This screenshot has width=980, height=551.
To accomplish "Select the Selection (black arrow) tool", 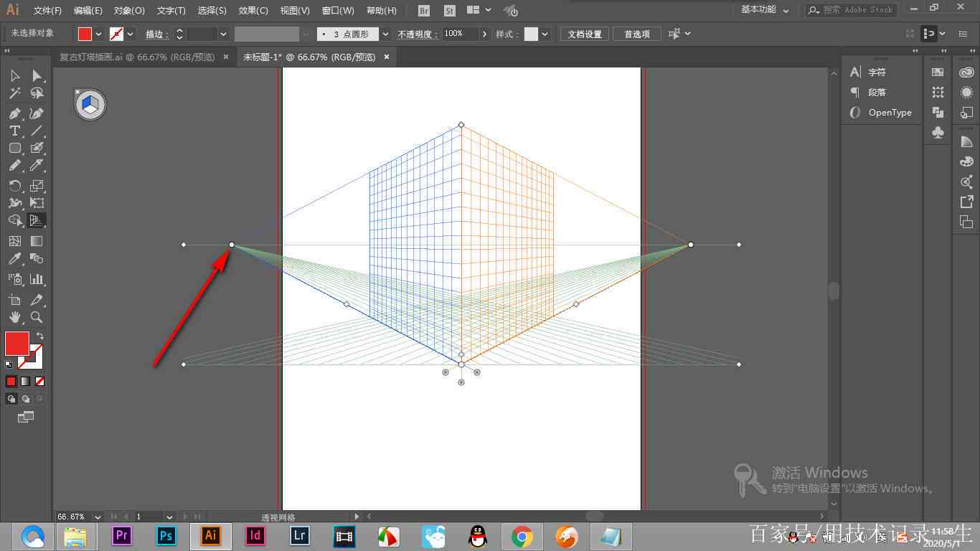I will (14, 76).
